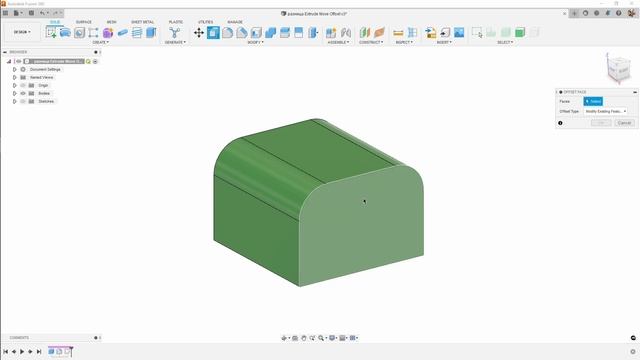Open the Generate automated modeling icon

coord(175,33)
